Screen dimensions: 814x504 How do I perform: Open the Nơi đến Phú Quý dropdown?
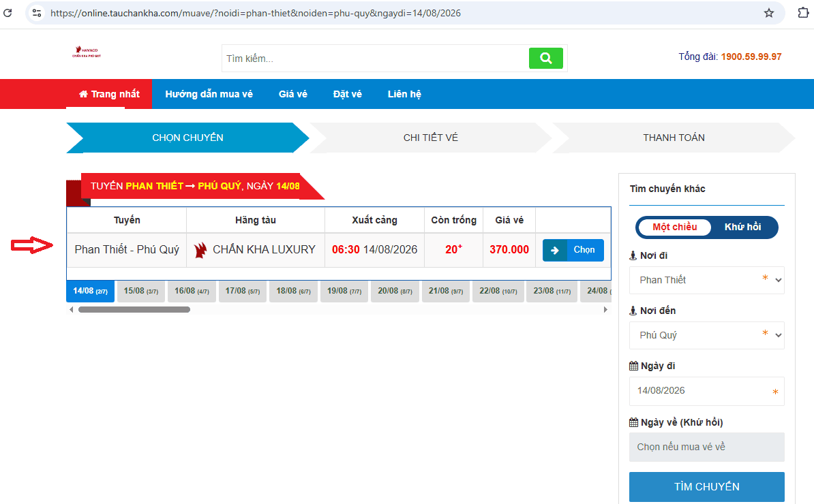point(706,335)
